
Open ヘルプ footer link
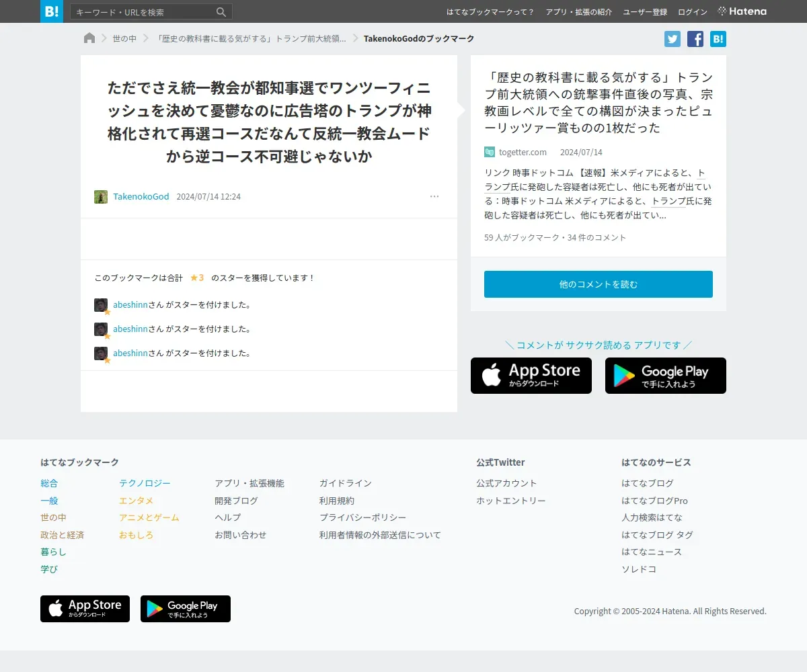[x=227, y=517]
